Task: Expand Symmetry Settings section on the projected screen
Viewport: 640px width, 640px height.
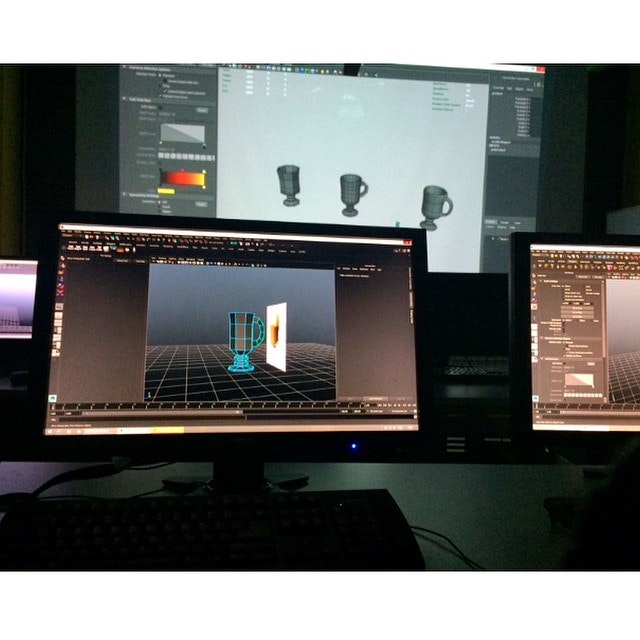Action: pyautogui.click(x=124, y=194)
